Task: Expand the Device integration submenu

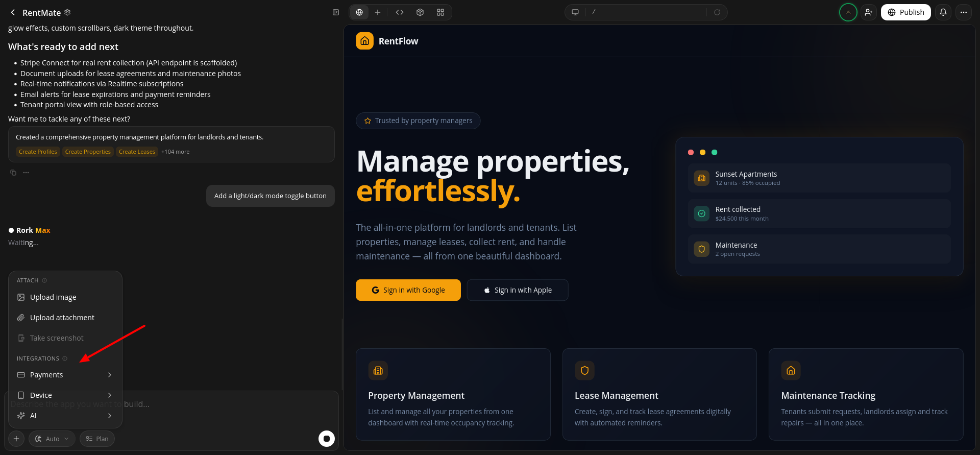Action: pyautogui.click(x=65, y=395)
